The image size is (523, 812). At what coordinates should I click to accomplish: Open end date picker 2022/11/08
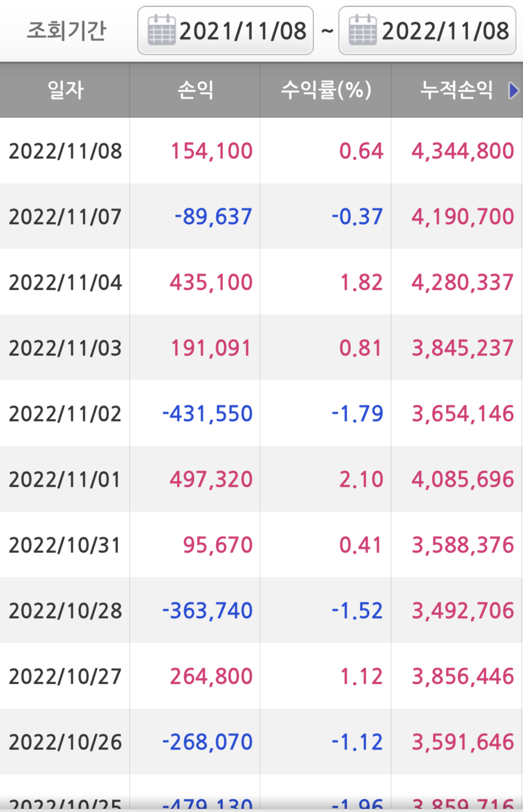click(427, 30)
